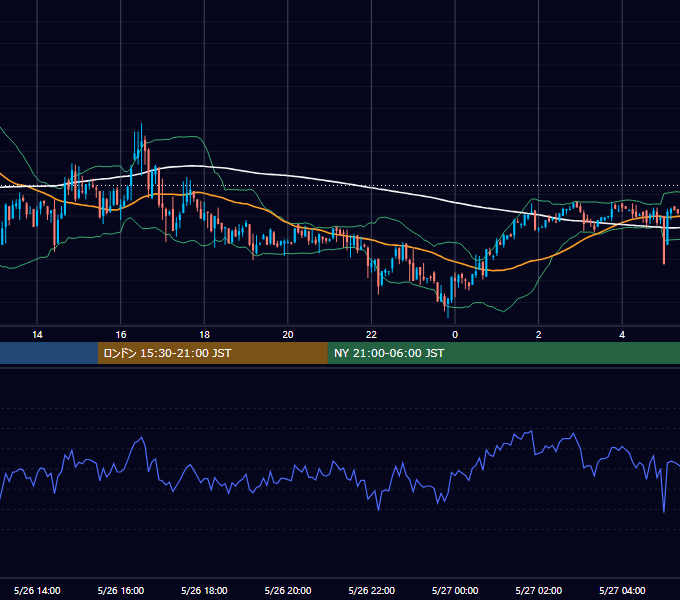
Task: Click the oscillator's sharp dip near 5:00
Action: tap(664, 512)
